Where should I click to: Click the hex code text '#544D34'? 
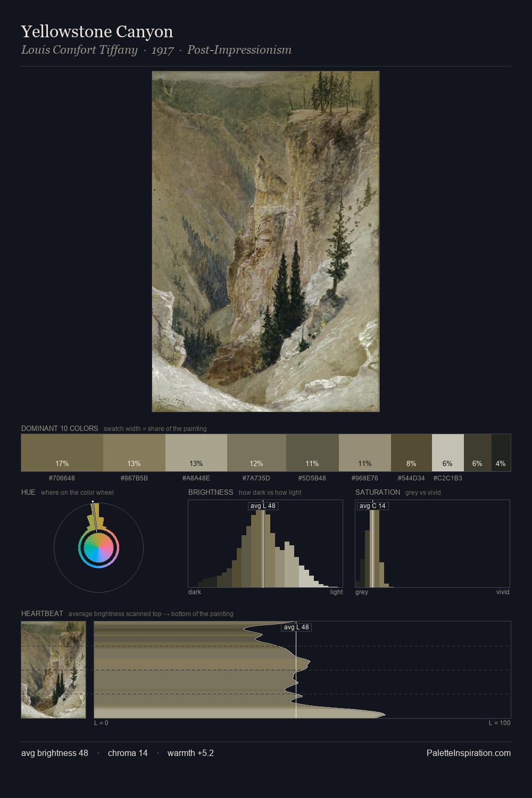coord(411,478)
